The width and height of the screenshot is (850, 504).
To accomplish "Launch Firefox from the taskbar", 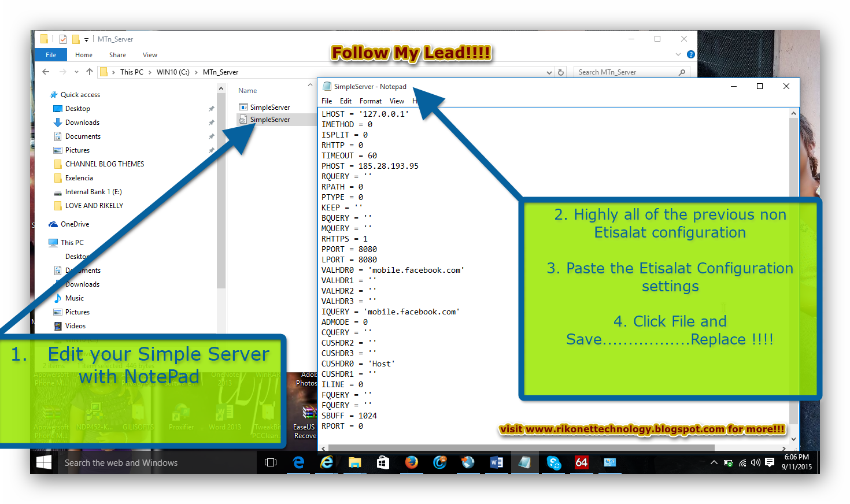I will click(x=411, y=462).
